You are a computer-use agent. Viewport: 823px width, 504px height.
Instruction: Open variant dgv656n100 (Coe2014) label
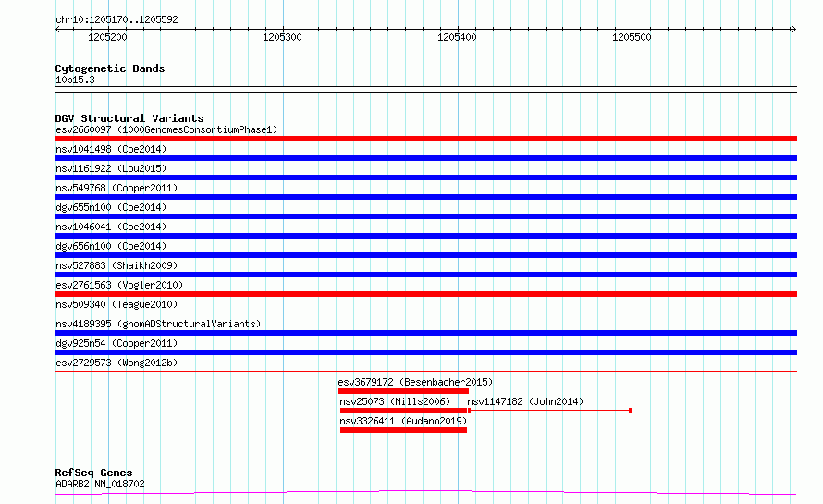(x=111, y=246)
